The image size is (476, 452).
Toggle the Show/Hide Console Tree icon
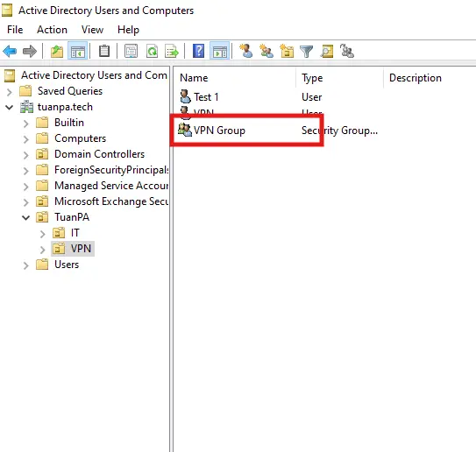point(78,51)
